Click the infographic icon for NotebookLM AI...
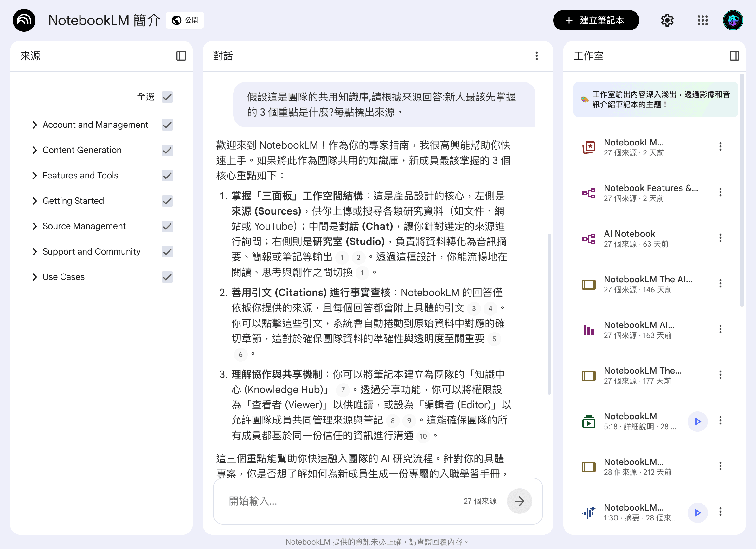Viewport: 756px width, 549px height. point(589,330)
